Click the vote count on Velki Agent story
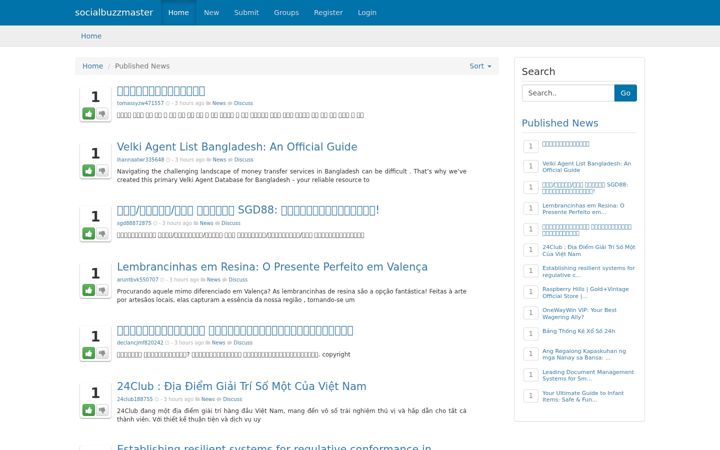Viewport: 720px width, 450px height. [95, 153]
